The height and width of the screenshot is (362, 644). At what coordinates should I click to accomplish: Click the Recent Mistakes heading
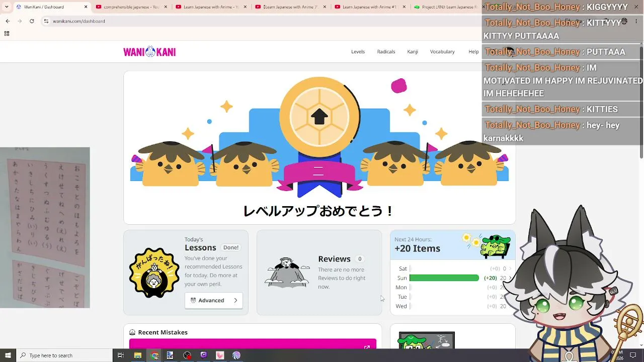[x=163, y=332]
